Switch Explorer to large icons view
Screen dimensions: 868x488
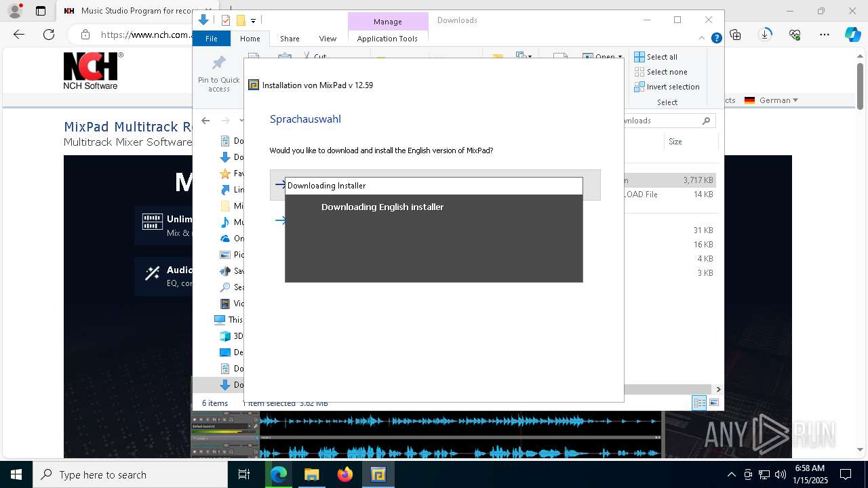(x=714, y=403)
